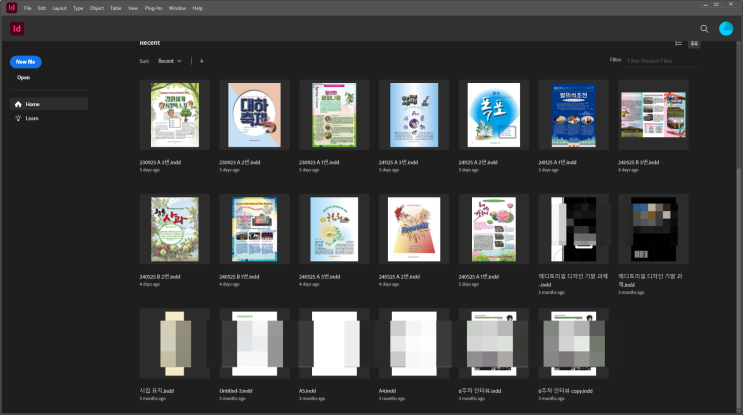The height and width of the screenshot is (415, 743).
Task: Click file name 240525 A 2번.indd
Action: (x=399, y=277)
